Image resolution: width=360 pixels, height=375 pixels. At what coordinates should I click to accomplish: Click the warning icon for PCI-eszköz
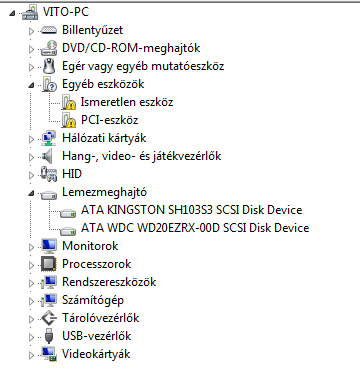click(x=68, y=120)
